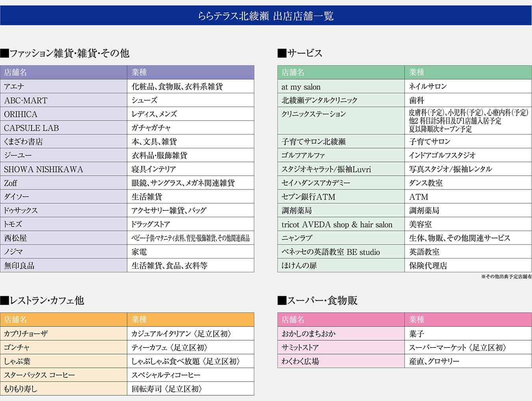
Task: Click the ネイルサロン category cell
Action: 468,86
